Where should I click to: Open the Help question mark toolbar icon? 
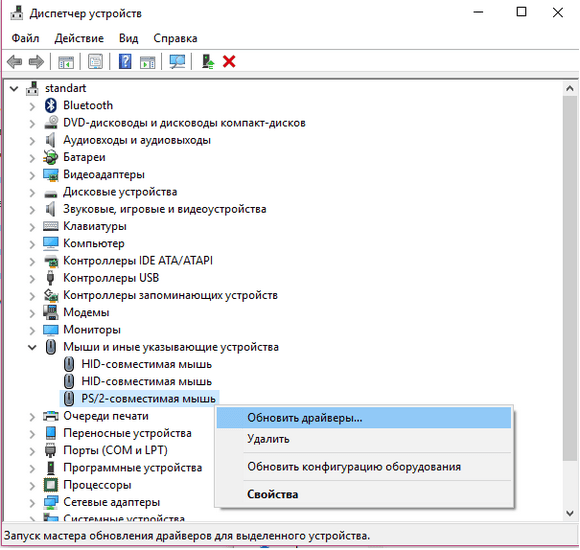tap(125, 61)
